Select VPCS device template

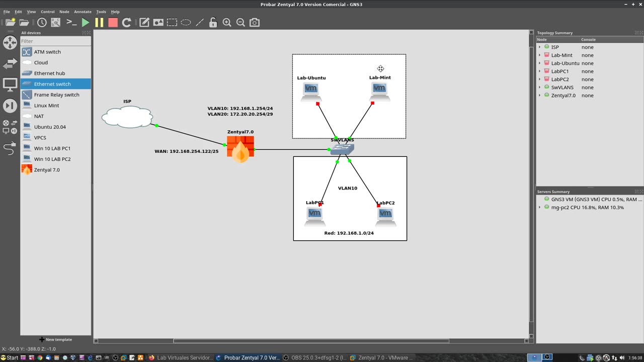55,138
